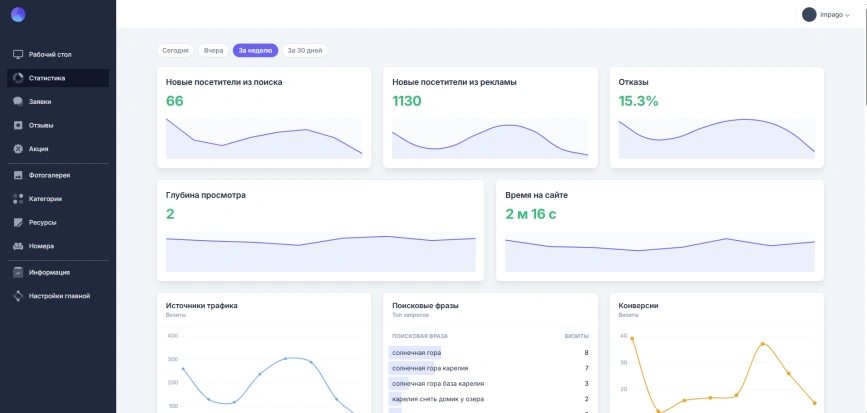Click the first orange Конверсии data point
This screenshot has width=867, height=413.
coord(632,338)
